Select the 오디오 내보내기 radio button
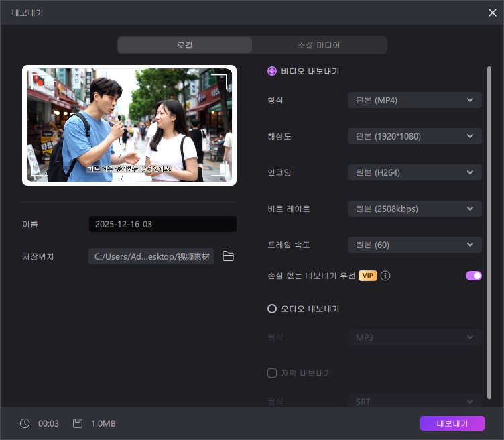Image resolution: width=504 pixels, height=440 pixels. [x=272, y=309]
